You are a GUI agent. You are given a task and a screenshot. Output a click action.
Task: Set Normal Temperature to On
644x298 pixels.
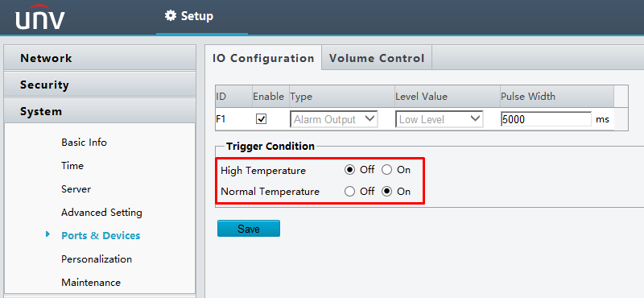[386, 192]
